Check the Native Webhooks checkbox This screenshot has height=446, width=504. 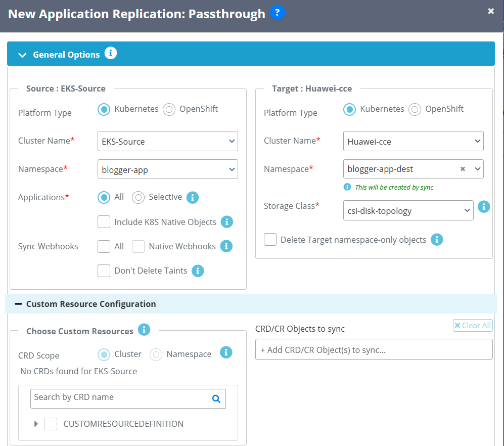pyautogui.click(x=138, y=247)
